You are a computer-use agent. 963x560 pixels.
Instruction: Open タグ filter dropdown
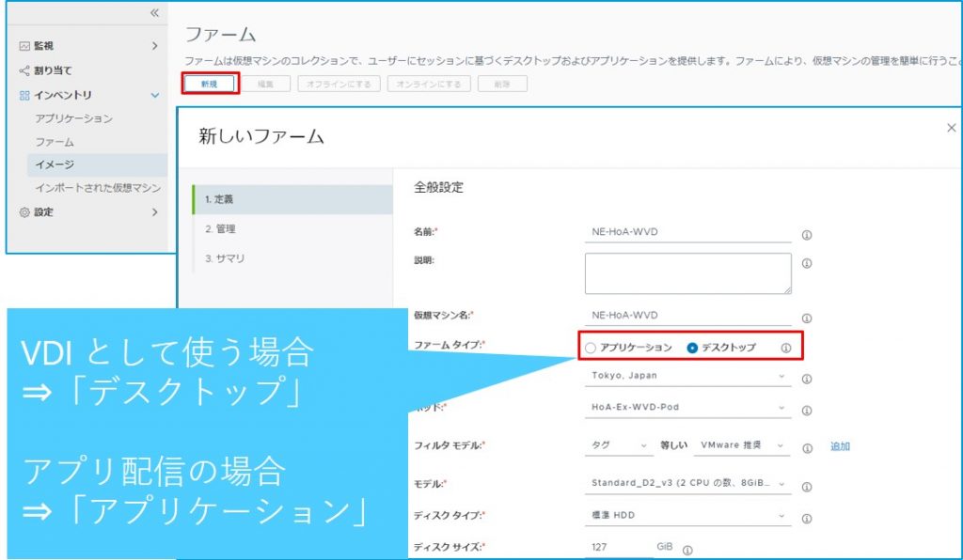[x=619, y=445]
